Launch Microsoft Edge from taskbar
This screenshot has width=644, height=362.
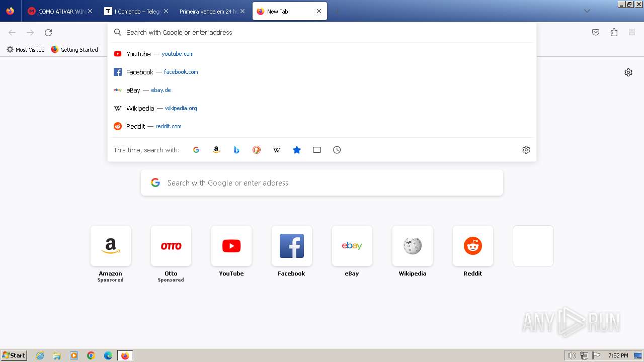click(108, 355)
